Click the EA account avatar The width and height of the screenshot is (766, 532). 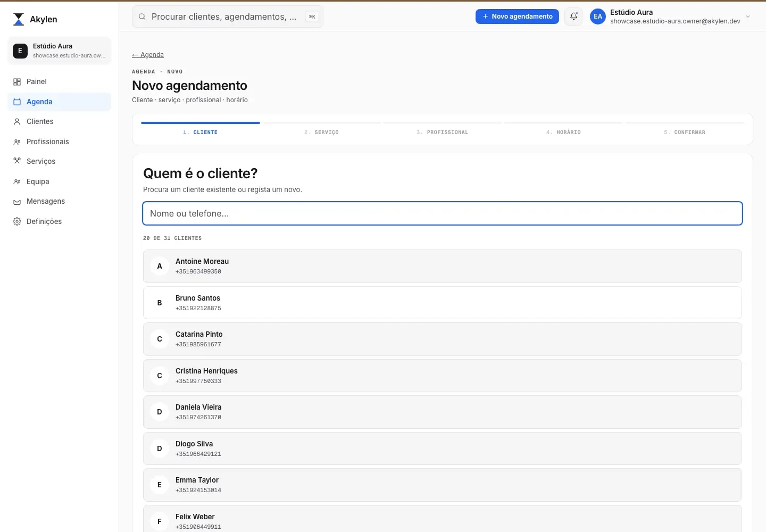[598, 16]
